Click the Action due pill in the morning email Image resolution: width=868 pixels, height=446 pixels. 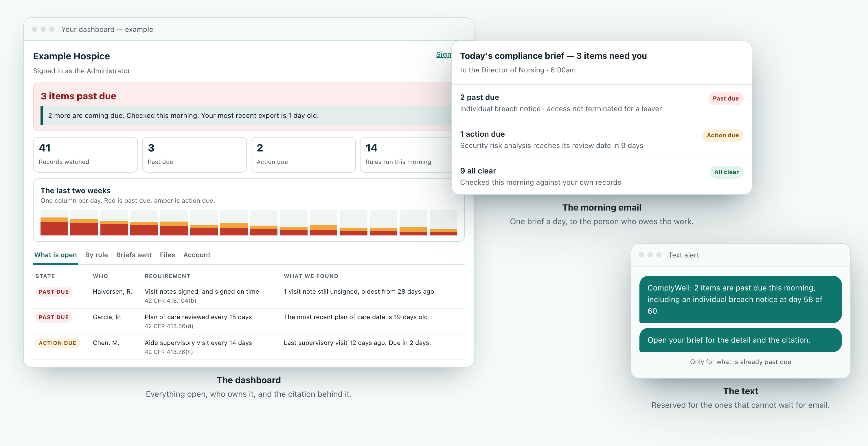click(x=723, y=135)
